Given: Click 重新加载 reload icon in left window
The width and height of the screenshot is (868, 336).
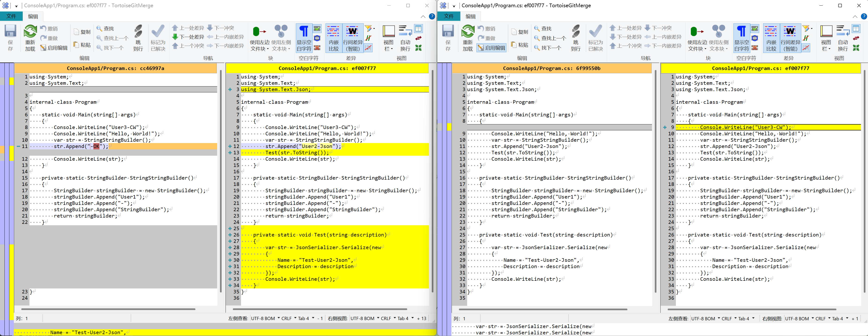Looking at the screenshot, I should 30,32.
